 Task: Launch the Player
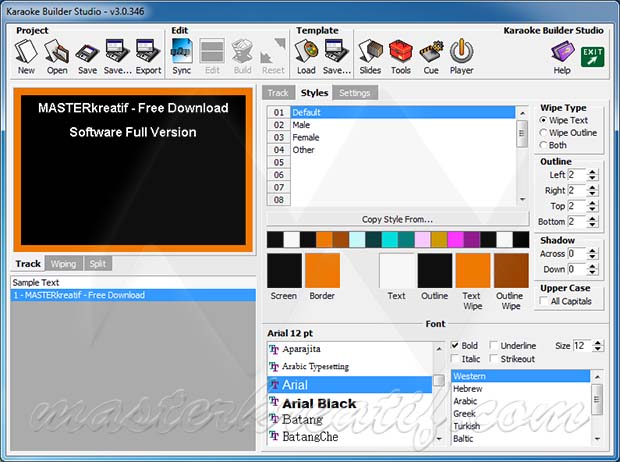pos(461,57)
